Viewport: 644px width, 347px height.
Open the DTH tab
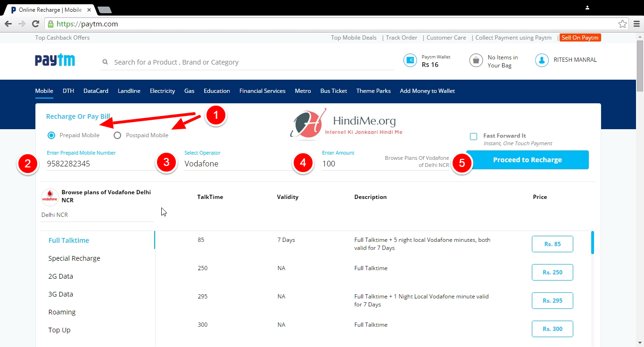[x=68, y=91]
